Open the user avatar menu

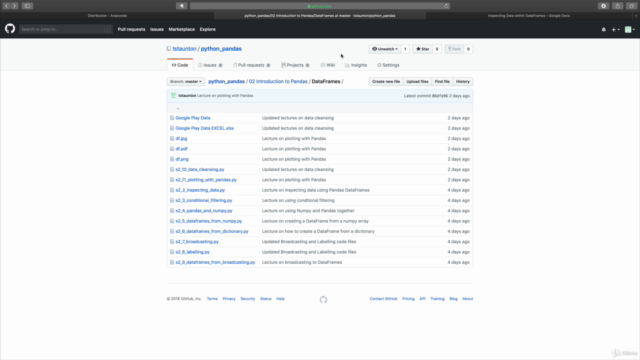630,29
